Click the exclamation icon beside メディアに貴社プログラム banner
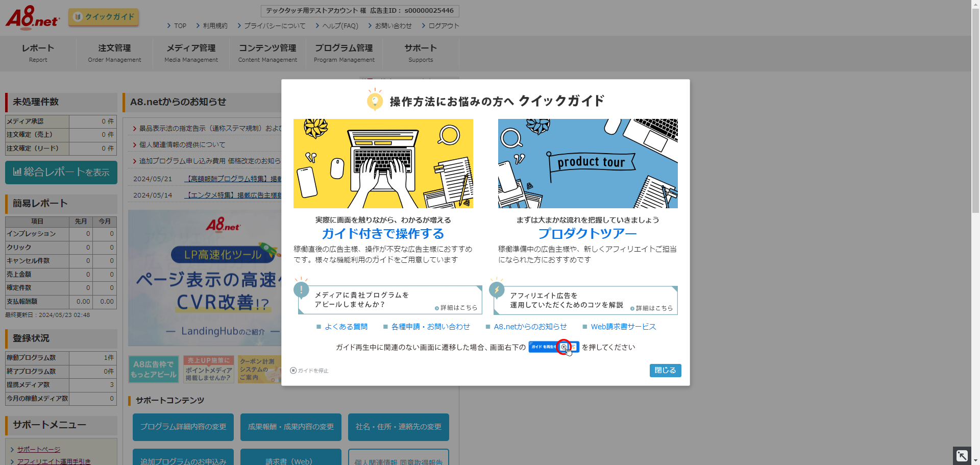 click(x=301, y=289)
